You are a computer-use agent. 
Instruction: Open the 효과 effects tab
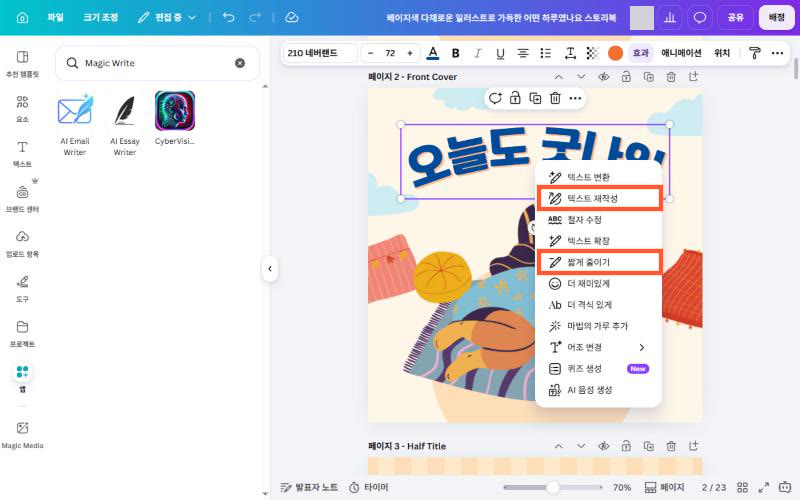tap(640, 53)
